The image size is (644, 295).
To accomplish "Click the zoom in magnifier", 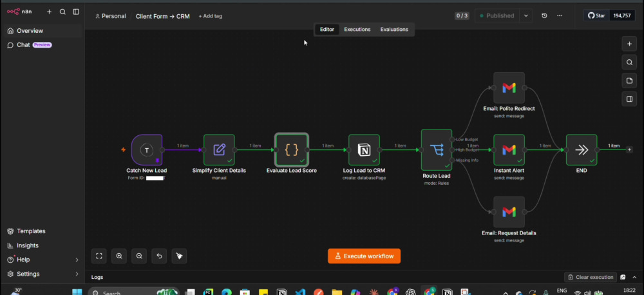I will (119, 256).
